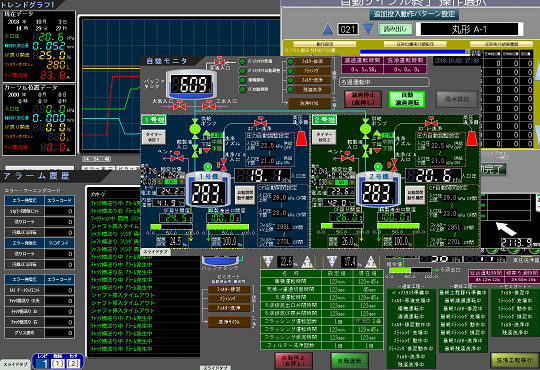This screenshot has height=370, width=540.
Task: Click the red down arrow for nozzle descent on unit 1
Action: click(207, 150)
